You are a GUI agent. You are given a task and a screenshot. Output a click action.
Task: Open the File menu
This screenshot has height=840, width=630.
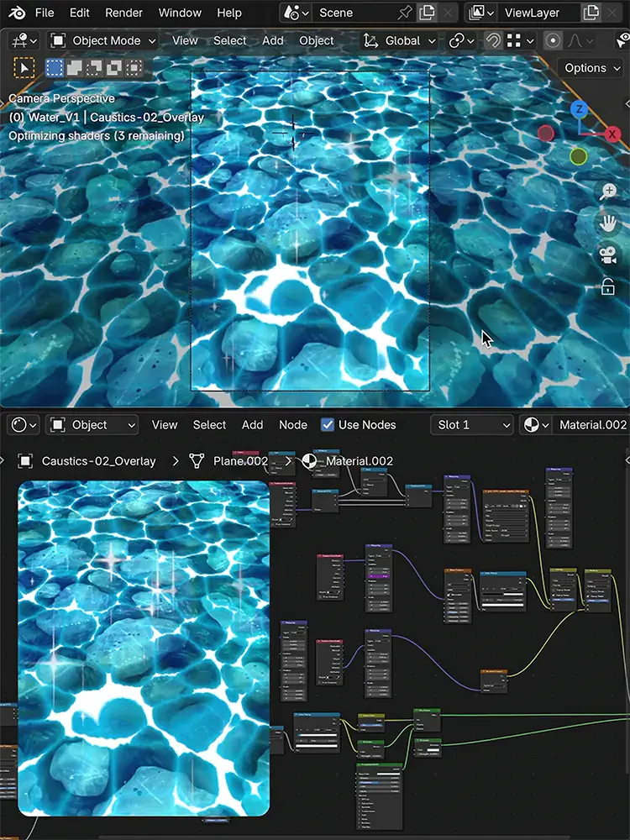(x=45, y=13)
